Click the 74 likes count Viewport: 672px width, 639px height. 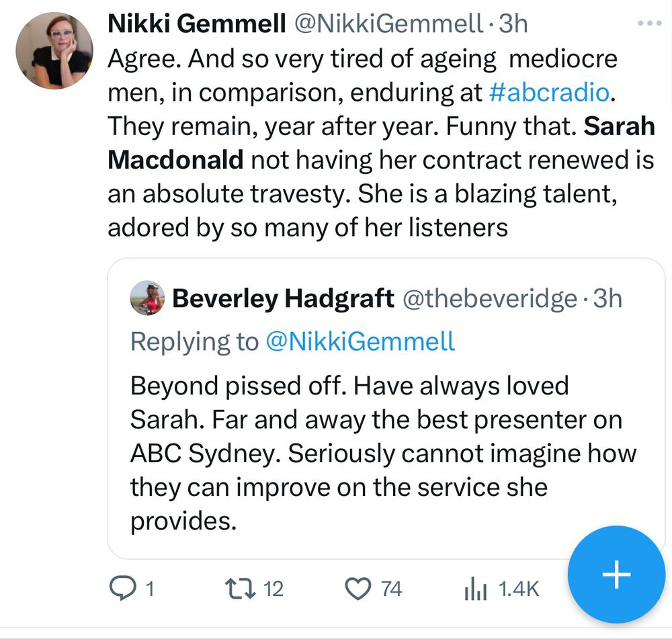391,589
